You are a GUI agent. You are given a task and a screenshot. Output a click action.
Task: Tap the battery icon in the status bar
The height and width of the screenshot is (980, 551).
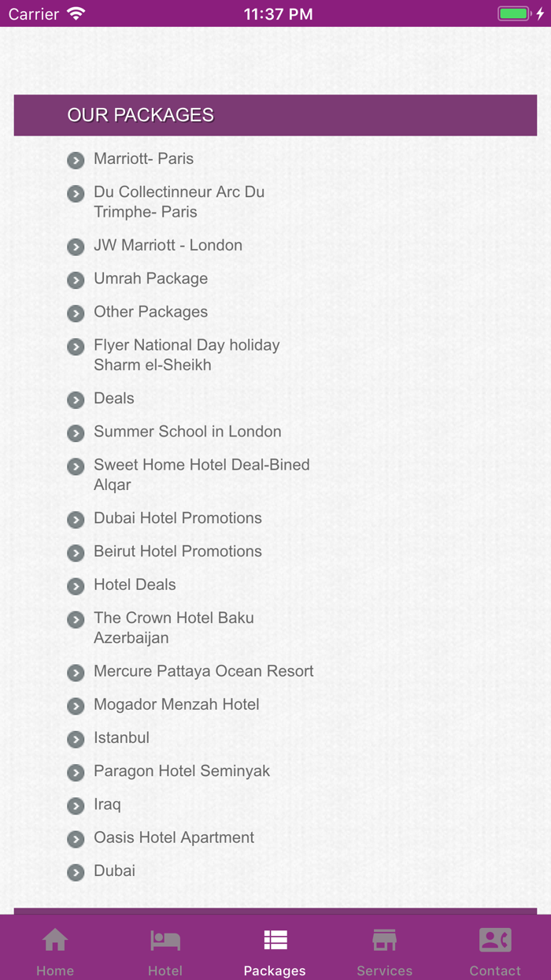click(x=512, y=13)
